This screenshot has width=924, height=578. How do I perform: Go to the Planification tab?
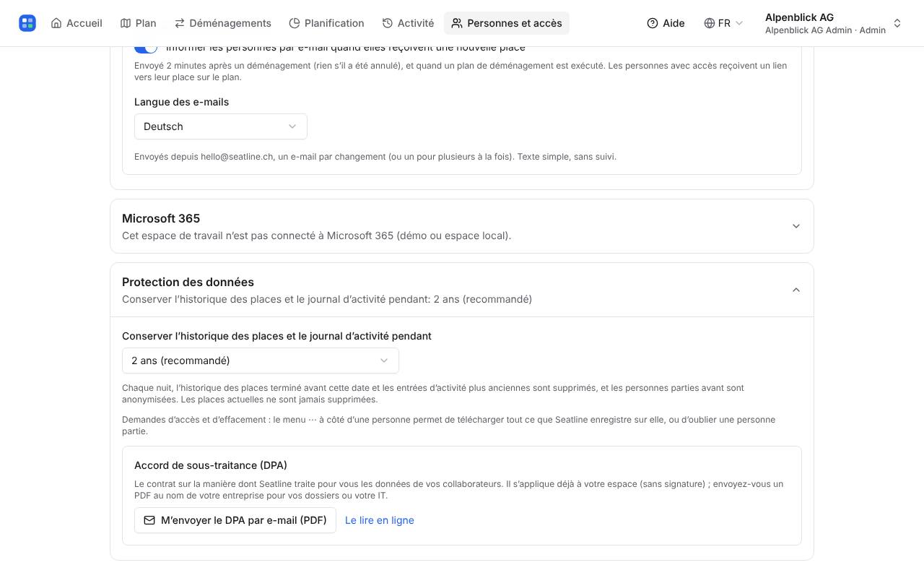click(x=326, y=23)
